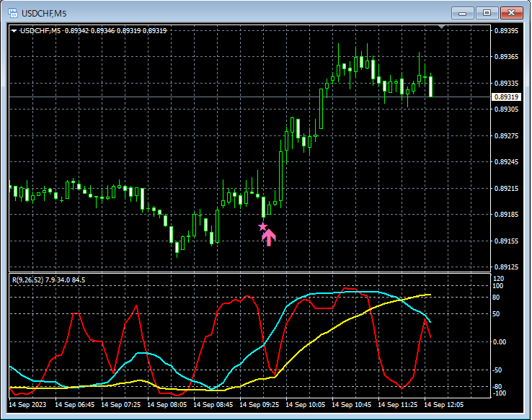The height and width of the screenshot is (420, 532).
Task: Click the 0.89125 price scale label
Action: click(x=506, y=267)
